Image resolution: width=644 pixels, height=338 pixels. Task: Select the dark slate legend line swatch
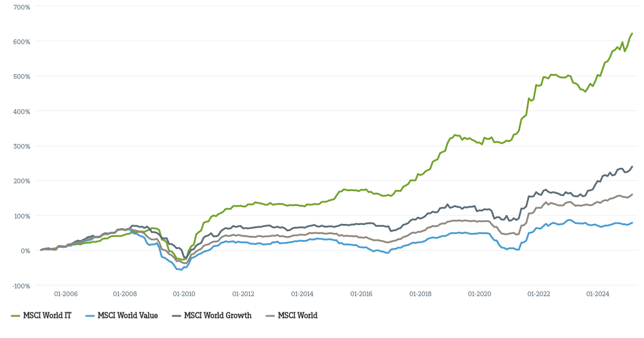(177, 315)
